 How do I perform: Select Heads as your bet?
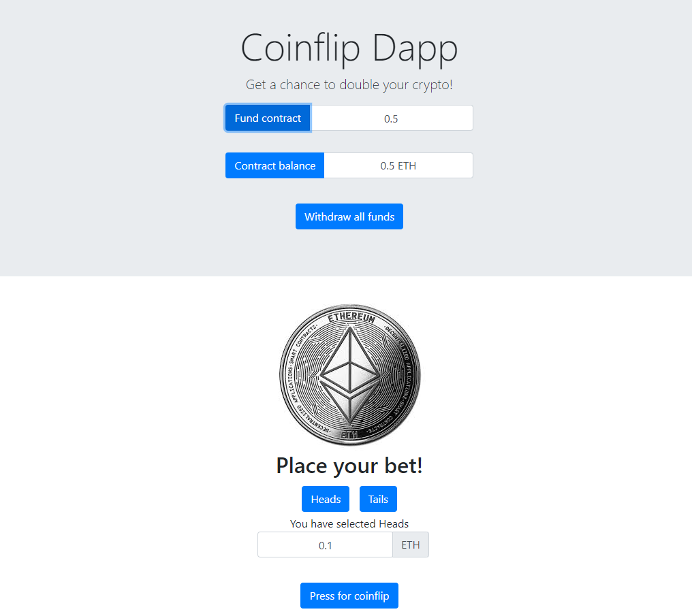(326, 499)
